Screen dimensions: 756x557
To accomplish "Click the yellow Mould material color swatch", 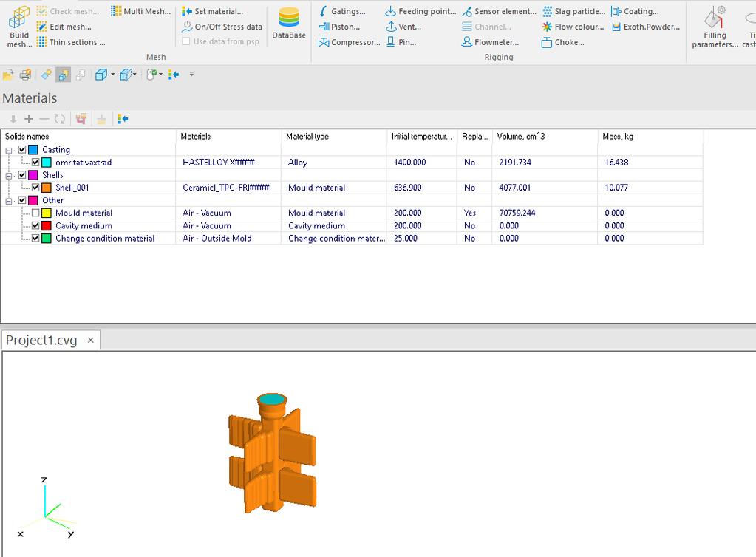I will click(x=47, y=213).
